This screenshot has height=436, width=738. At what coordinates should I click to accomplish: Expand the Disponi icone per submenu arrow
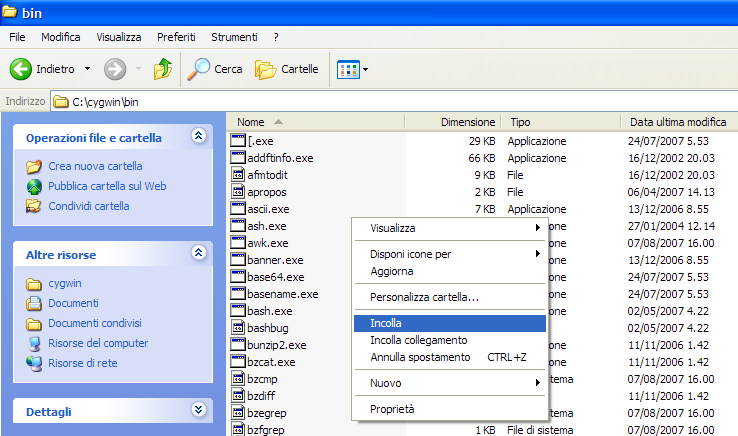pyautogui.click(x=537, y=254)
